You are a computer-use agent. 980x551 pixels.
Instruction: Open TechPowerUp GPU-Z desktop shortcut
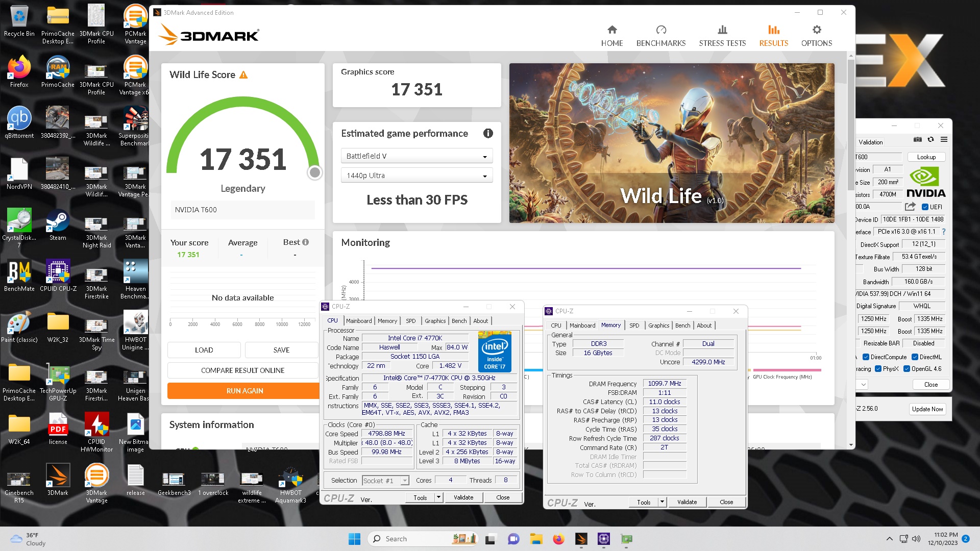coord(58,382)
